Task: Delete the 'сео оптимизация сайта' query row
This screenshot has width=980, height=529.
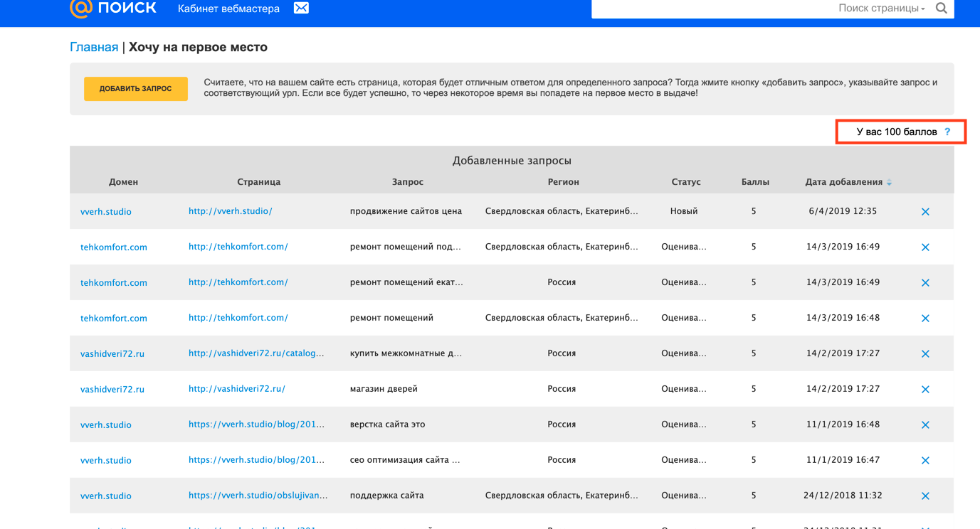Action: point(925,461)
